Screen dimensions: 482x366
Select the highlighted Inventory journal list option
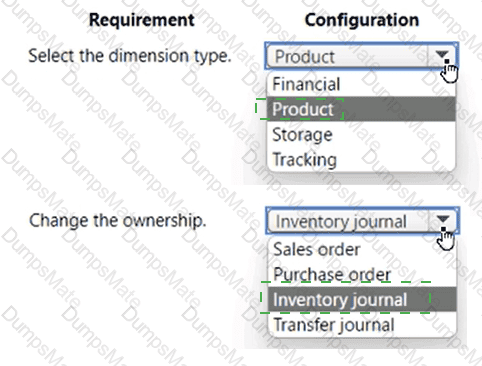pos(362,299)
